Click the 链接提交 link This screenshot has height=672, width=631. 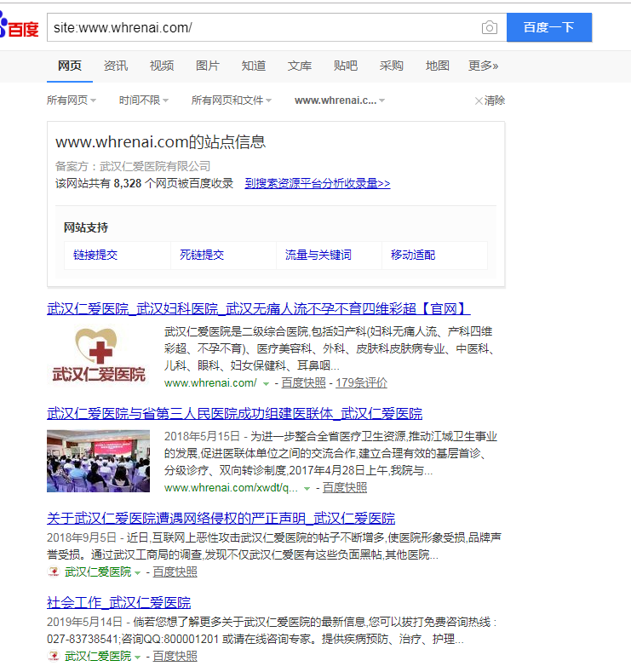point(95,255)
